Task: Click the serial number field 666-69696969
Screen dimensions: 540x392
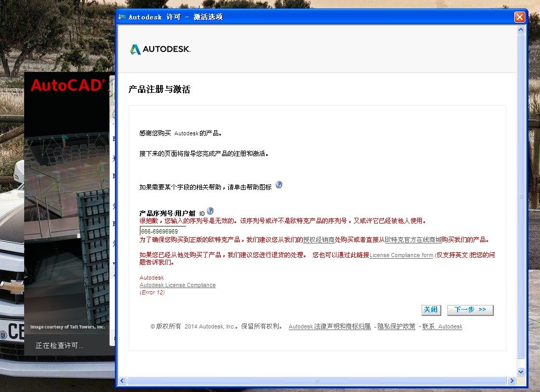Action: [x=163, y=231]
